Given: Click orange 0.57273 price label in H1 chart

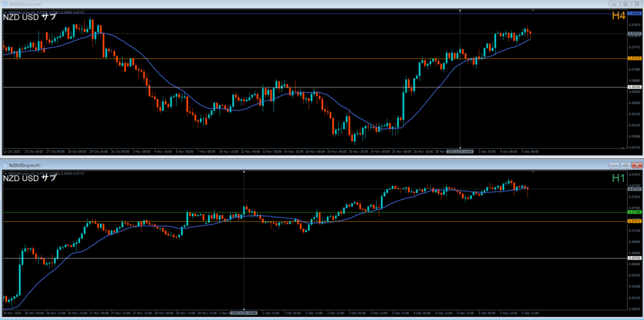Looking at the screenshot, I should (x=634, y=221).
